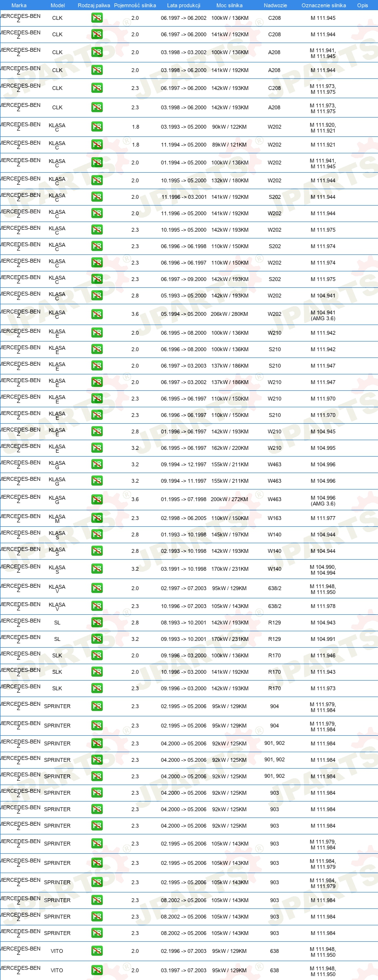Click the M 104.995 engine code
This screenshot has height=980, width=378.
point(323,448)
